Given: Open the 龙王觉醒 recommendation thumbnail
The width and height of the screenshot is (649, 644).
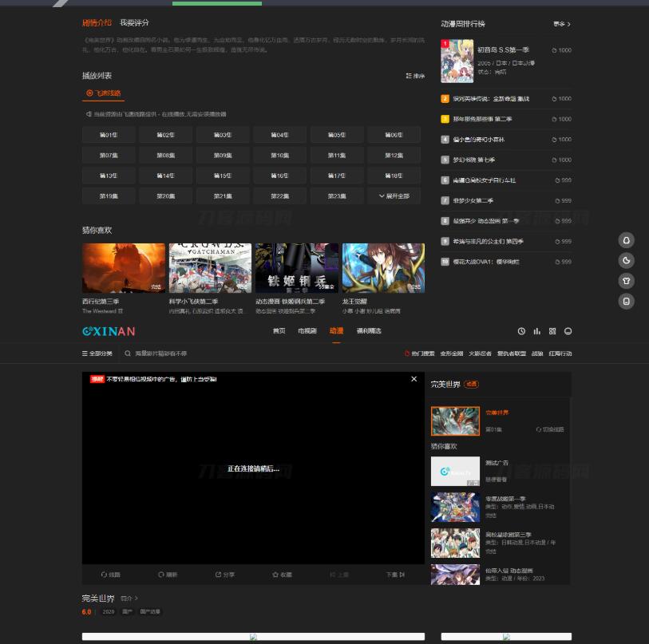Looking at the screenshot, I should pos(383,268).
